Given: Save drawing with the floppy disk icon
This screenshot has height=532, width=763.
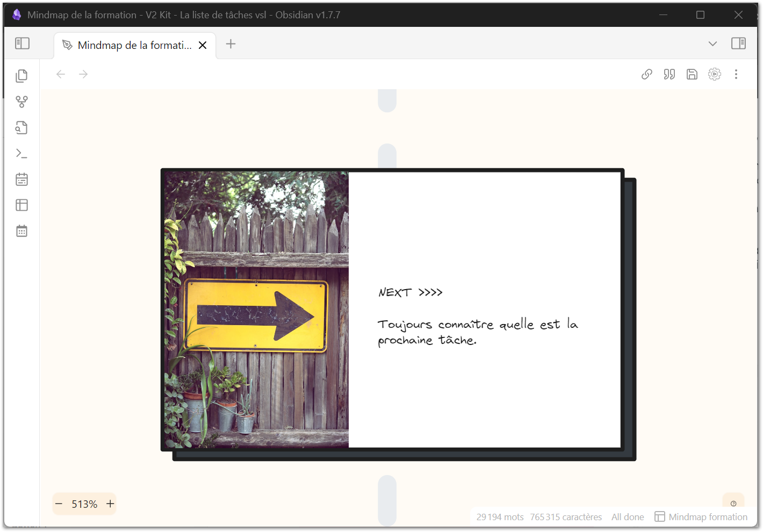Looking at the screenshot, I should coord(692,74).
